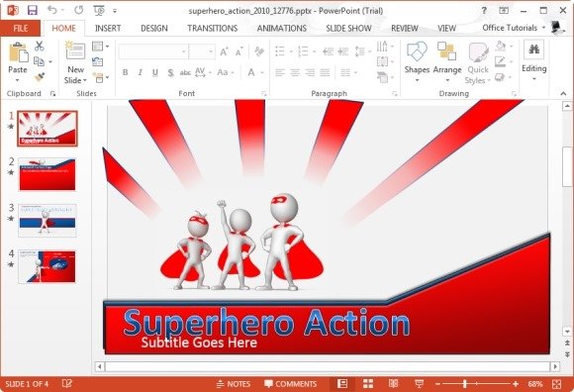Viewport: 574px width, 392px height.
Task: Switch to Slide Sorter view button
Action: tap(368, 383)
